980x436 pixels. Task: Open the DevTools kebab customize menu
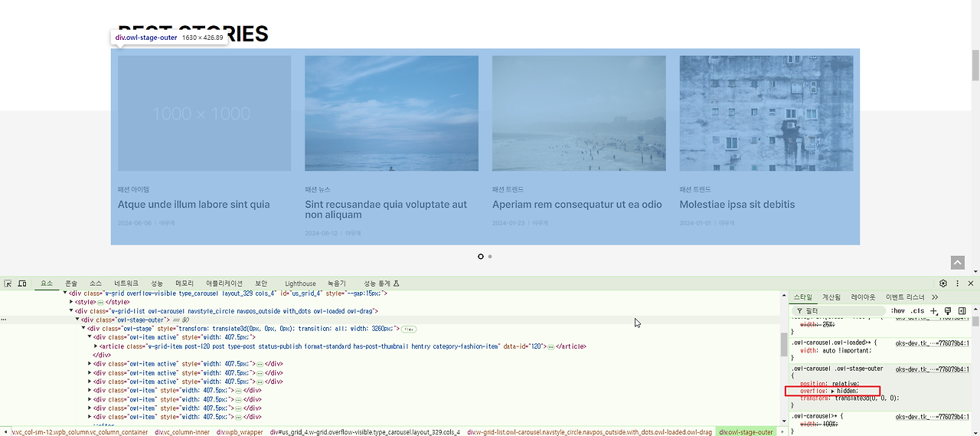coord(957,284)
